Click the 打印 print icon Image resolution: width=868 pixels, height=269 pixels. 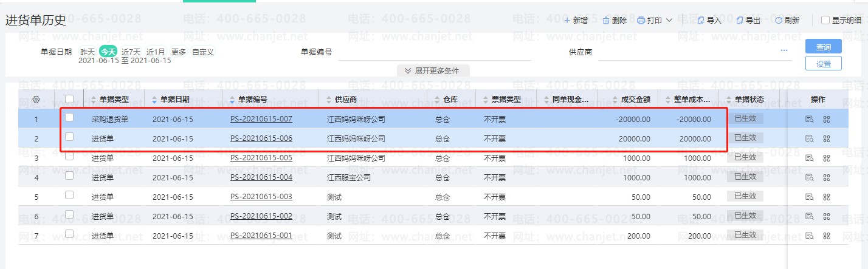(641, 21)
